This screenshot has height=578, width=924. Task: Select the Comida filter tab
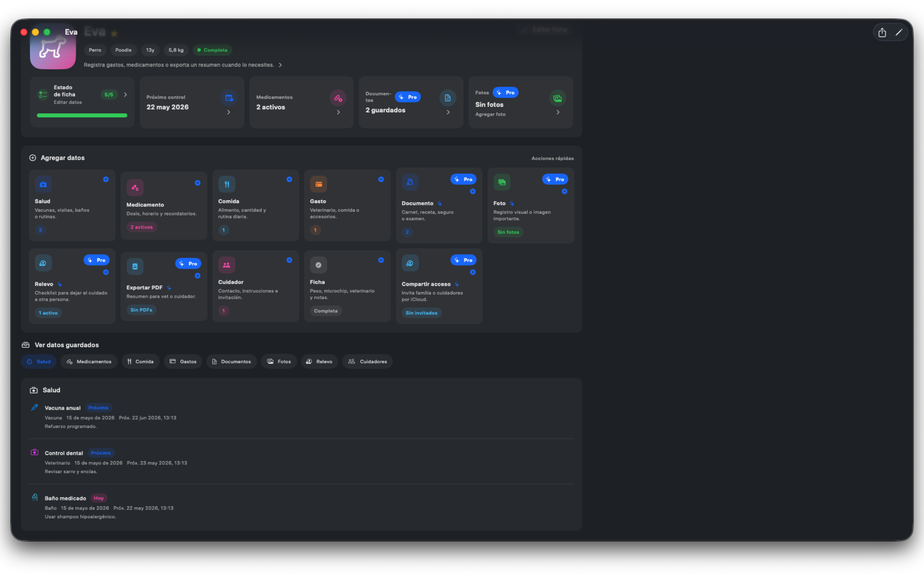140,362
